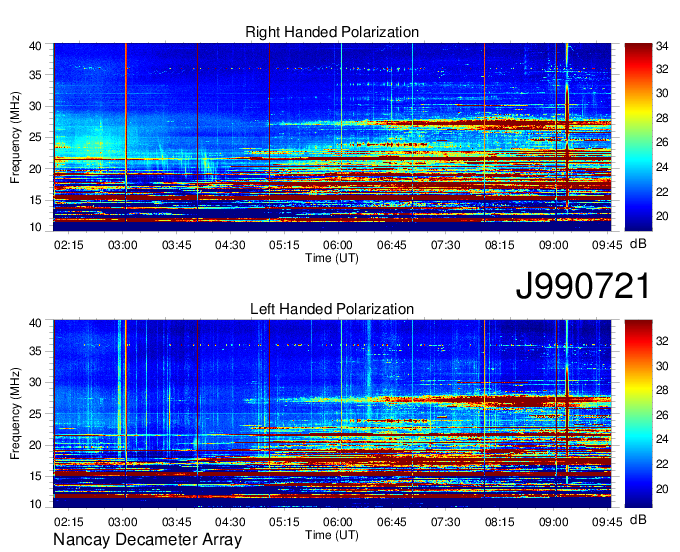Click the 03:45 tick under Right Handed plot

(x=177, y=245)
